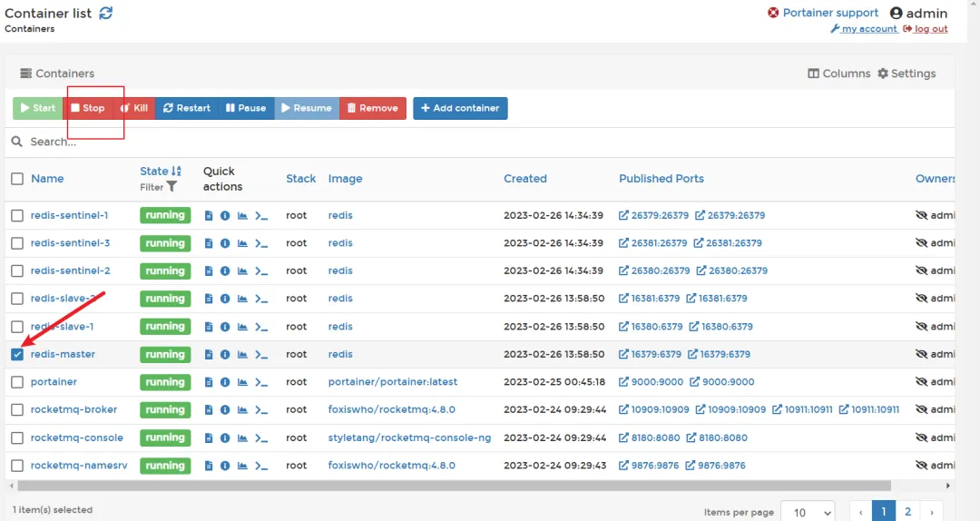View stats chart icon for redis-slave-1
The image size is (980, 521).
242,327
